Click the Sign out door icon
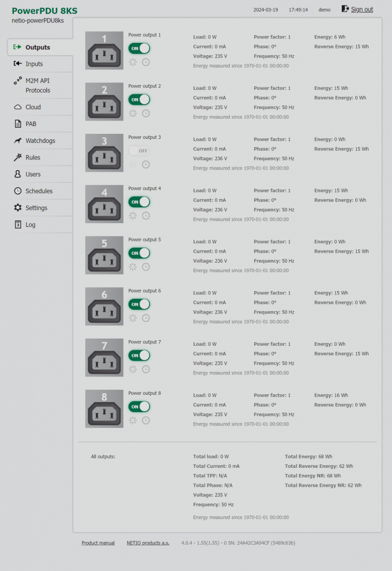The height and width of the screenshot is (571, 392). pos(345,9)
